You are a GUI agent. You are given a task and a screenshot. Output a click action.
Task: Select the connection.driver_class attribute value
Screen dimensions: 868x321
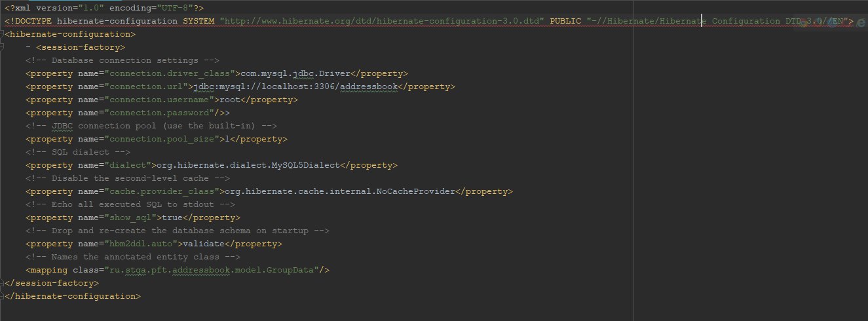pos(169,73)
